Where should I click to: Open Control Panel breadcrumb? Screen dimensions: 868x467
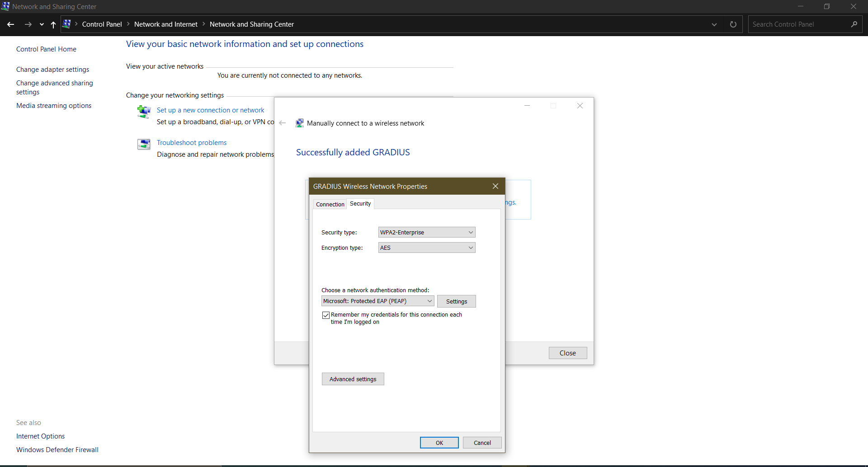(x=102, y=24)
